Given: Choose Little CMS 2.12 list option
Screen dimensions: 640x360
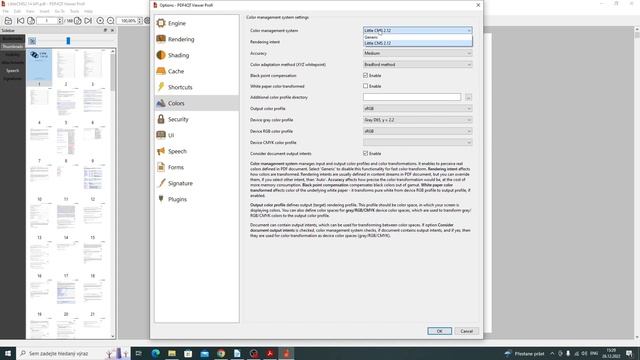Looking at the screenshot, I should tap(418, 43).
